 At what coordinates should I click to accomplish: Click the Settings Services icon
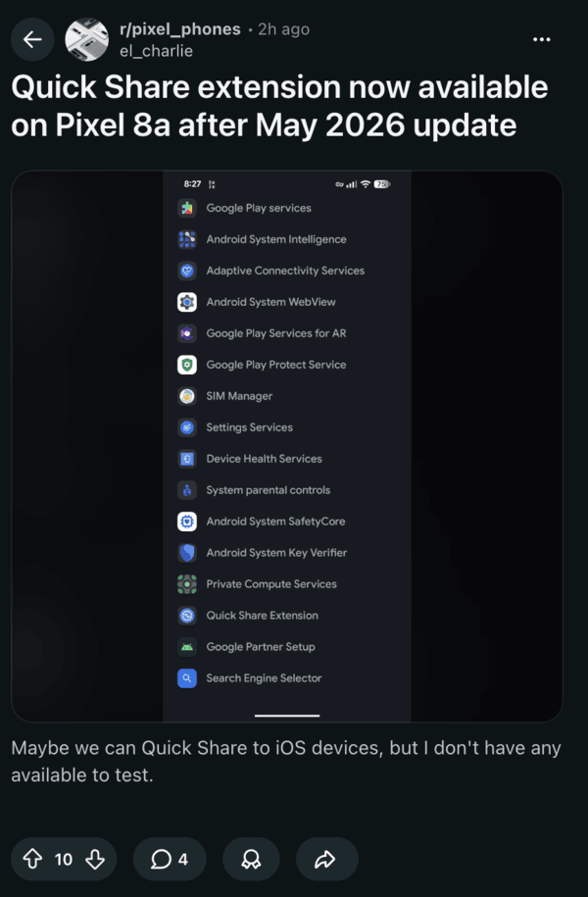click(187, 427)
